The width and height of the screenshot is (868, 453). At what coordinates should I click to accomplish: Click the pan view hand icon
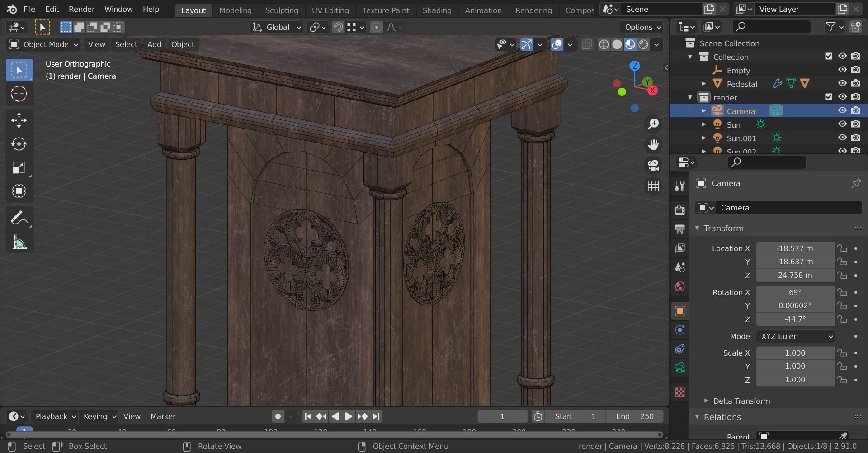(x=653, y=145)
